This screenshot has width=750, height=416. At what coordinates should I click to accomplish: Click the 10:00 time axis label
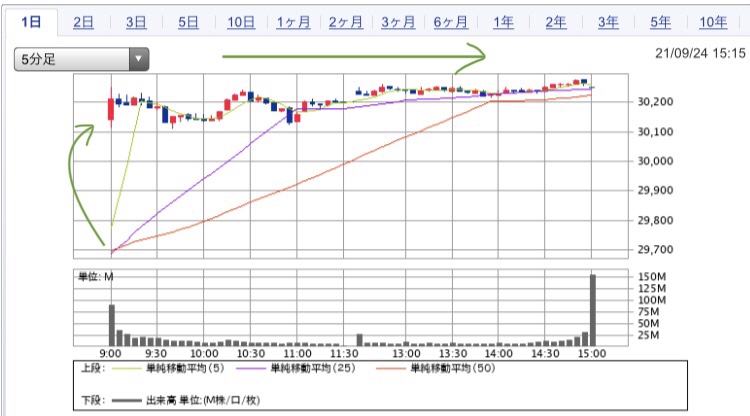(204, 354)
